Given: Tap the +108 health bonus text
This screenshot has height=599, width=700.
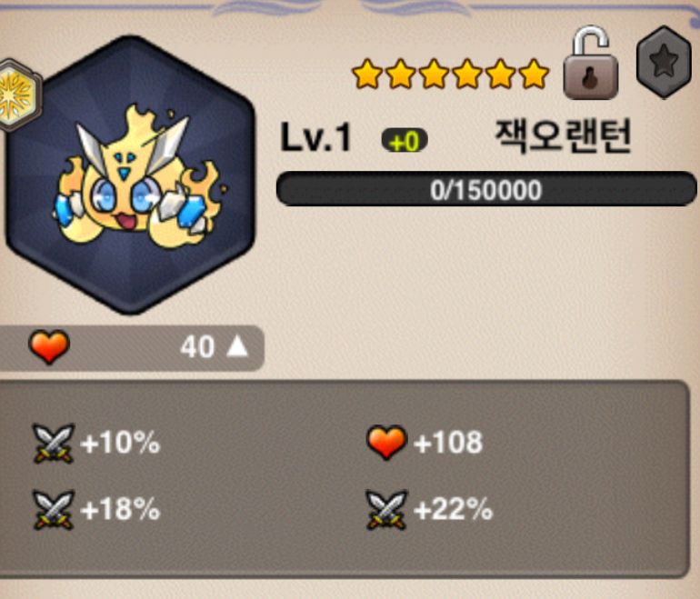Looking at the screenshot, I should click(448, 443).
